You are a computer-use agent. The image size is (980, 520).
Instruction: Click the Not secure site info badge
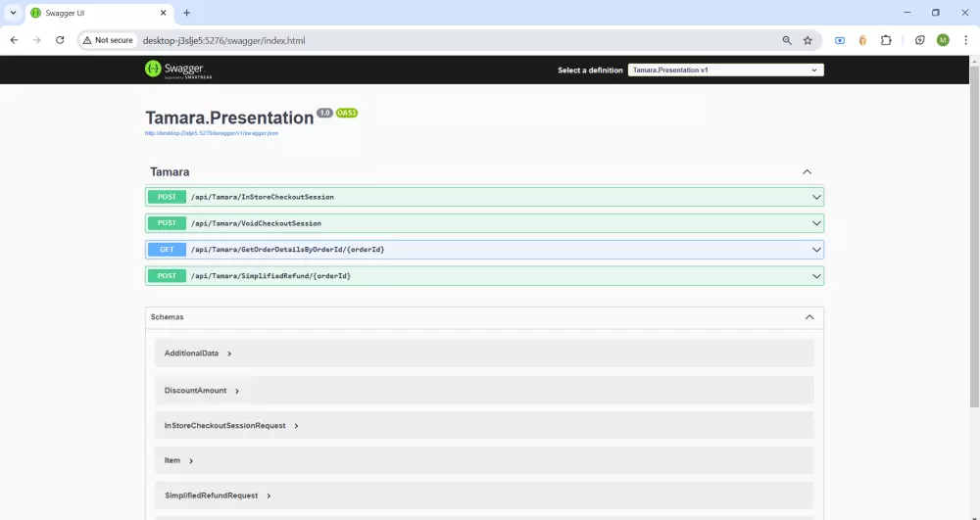[x=109, y=40]
